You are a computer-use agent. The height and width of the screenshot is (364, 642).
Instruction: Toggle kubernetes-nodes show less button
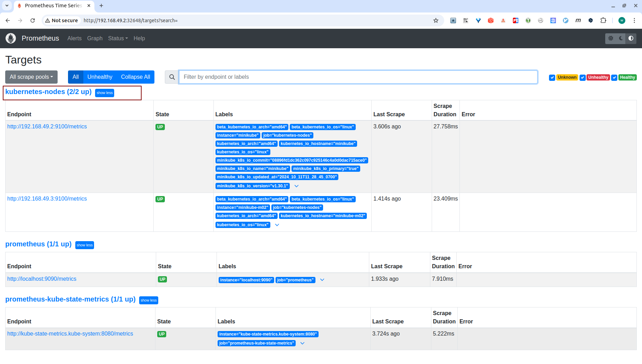104,93
